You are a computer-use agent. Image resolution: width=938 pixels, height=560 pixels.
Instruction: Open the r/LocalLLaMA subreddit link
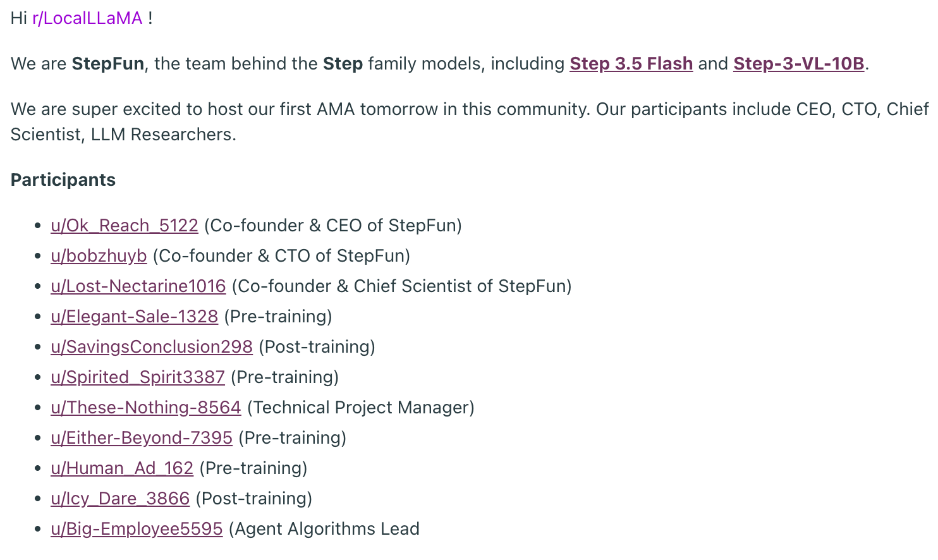87,18
